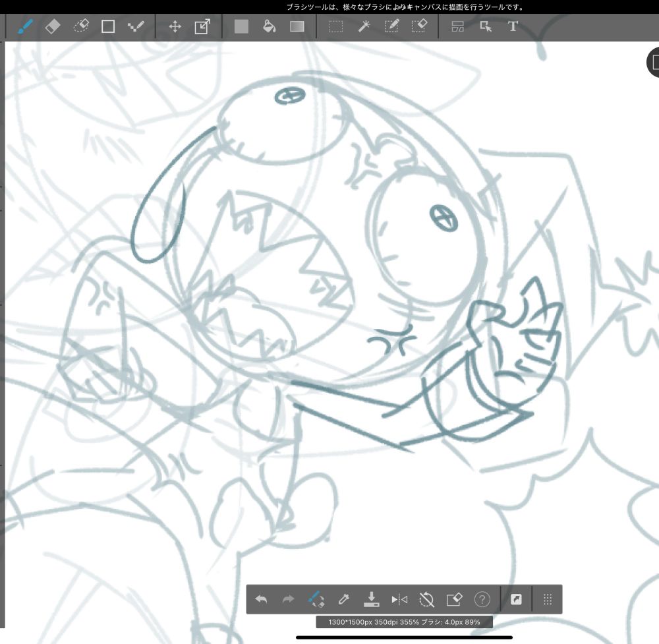Select the Brush tool
Image resolution: width=659 pixels, height=644 pixels.
point(25,26)
